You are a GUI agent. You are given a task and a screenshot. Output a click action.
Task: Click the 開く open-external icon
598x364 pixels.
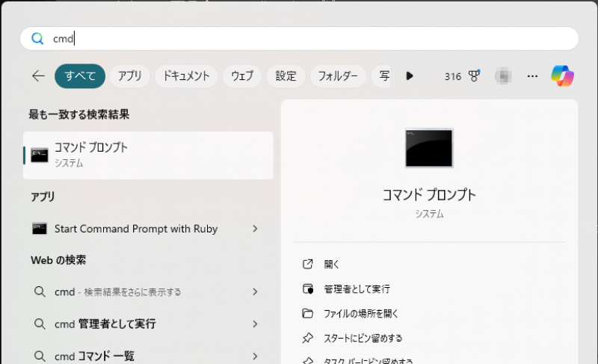tap(307, 264)
